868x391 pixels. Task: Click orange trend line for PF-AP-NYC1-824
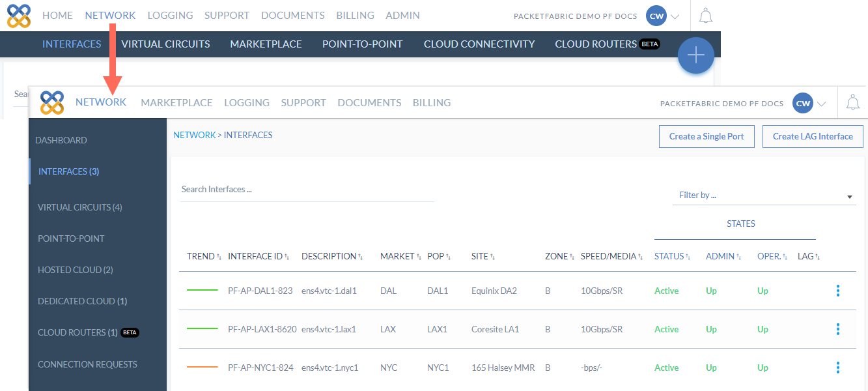pos(203,368)
